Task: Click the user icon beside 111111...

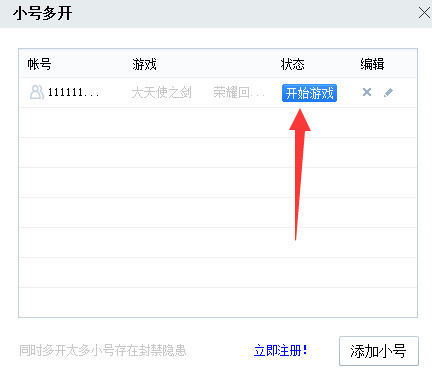Action: tap(37, 92)
